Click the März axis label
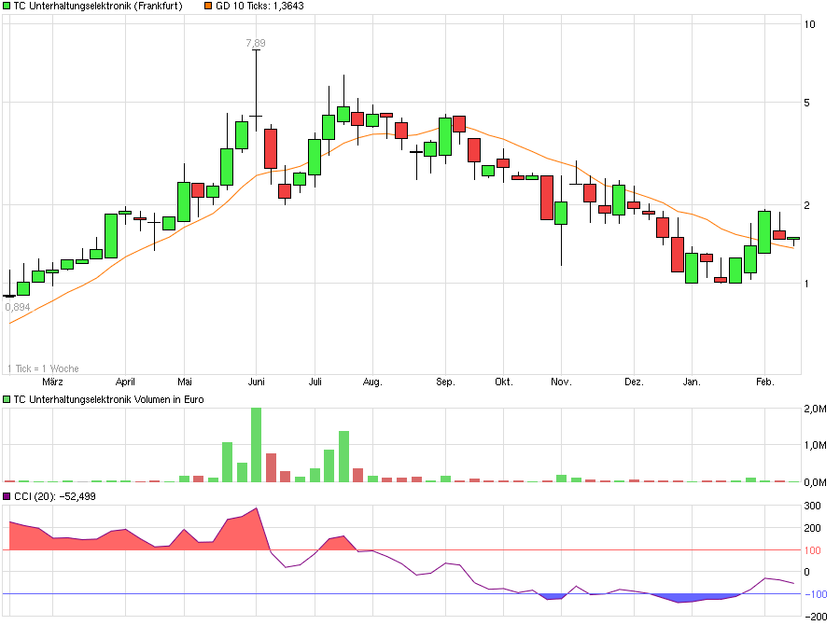This screenshot has width=840, height=625. click(52, 382)
